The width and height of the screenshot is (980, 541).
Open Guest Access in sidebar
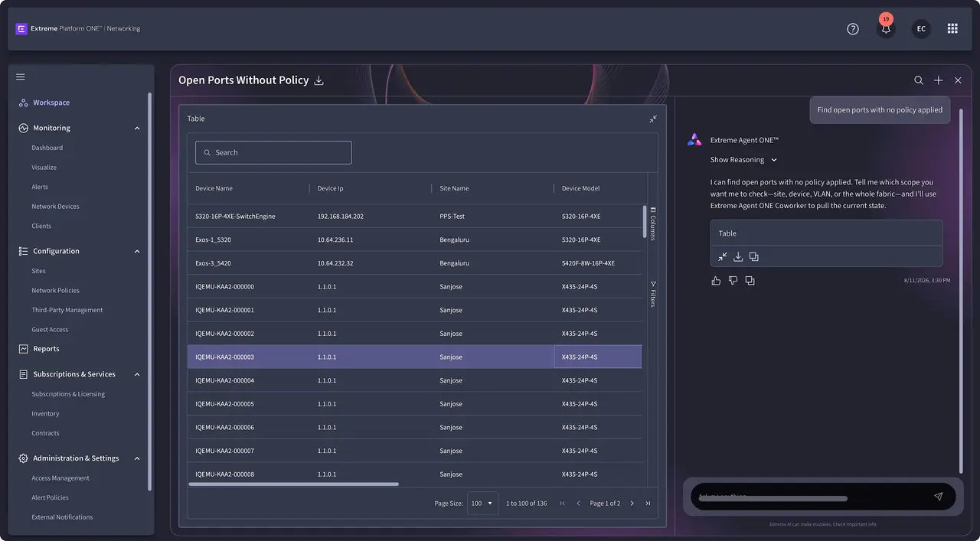(x=50, y=330)
